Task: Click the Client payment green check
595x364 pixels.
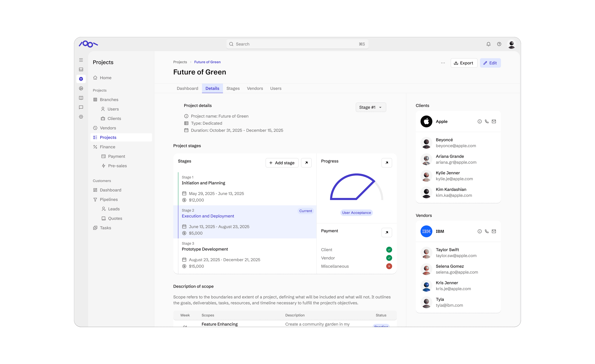Action: pos(389,250)
